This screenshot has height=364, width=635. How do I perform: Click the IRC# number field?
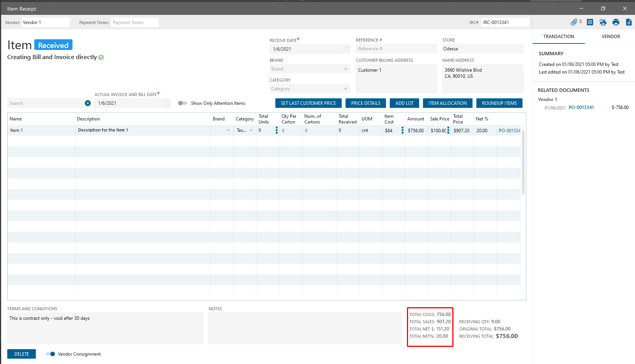click(x=505, y=22)
